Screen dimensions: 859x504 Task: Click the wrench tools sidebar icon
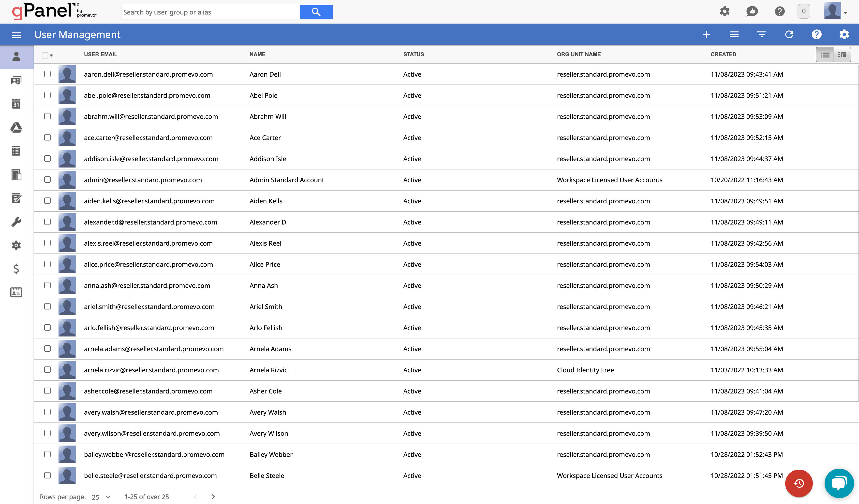click(x=16, y=222)
